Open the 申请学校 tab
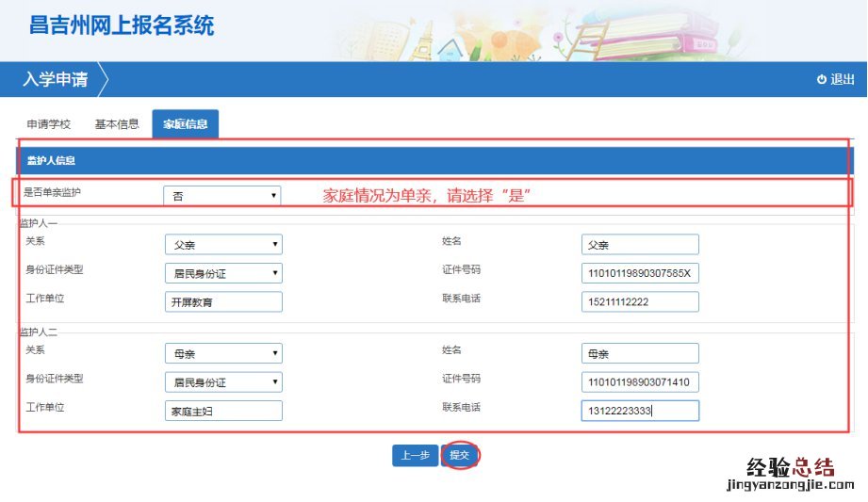 tap(48, 124)
